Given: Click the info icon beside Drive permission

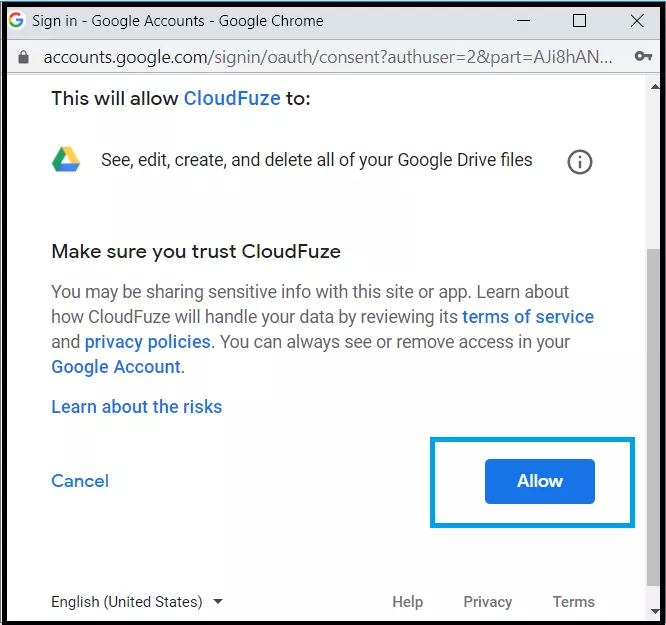Looking at the screenshot, I should 579,162.
